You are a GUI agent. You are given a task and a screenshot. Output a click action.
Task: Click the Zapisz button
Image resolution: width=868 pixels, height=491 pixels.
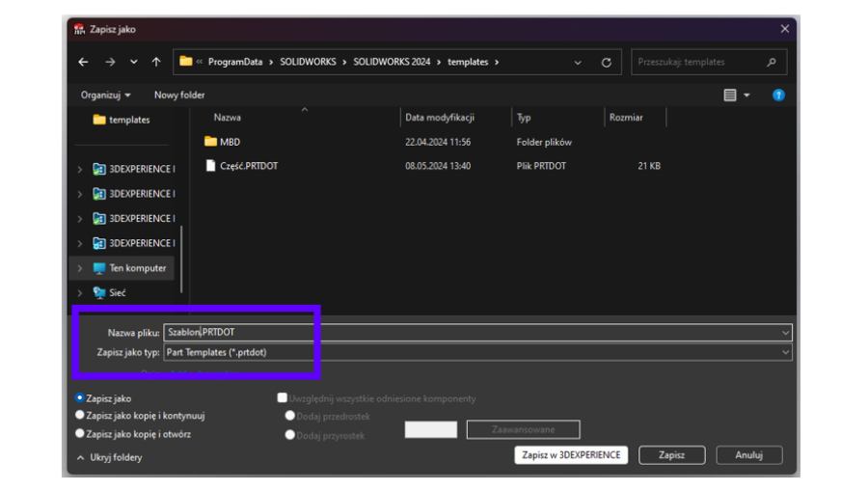[671, 455]
